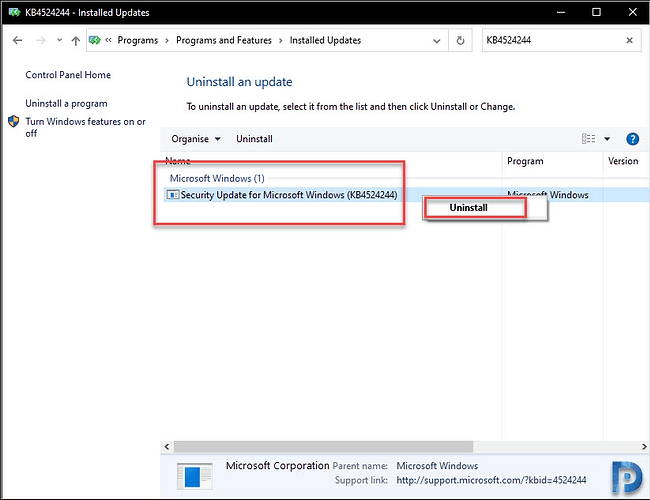Click the change view icon
The height and width of the screenshot is (500, 650).
pos(589,139)
